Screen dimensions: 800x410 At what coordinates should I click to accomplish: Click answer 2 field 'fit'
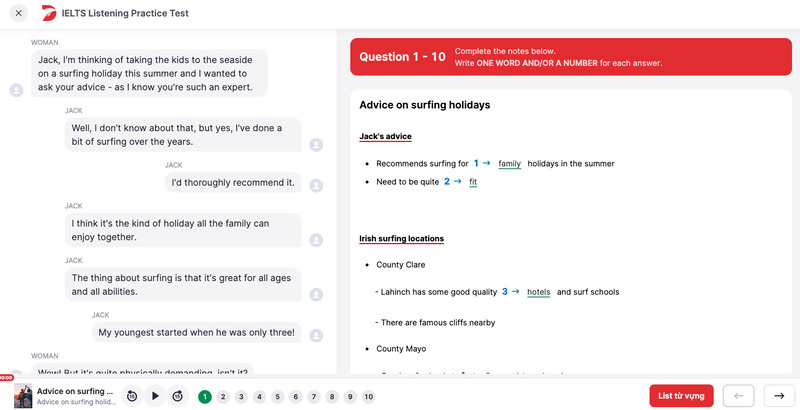(473, 182)
